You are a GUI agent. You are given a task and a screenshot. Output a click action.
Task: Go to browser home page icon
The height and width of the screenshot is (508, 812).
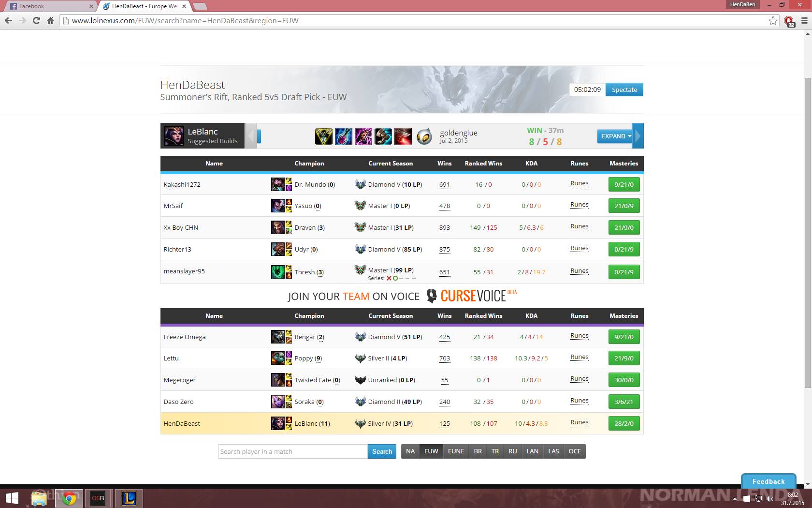click(x=50, y=20)
